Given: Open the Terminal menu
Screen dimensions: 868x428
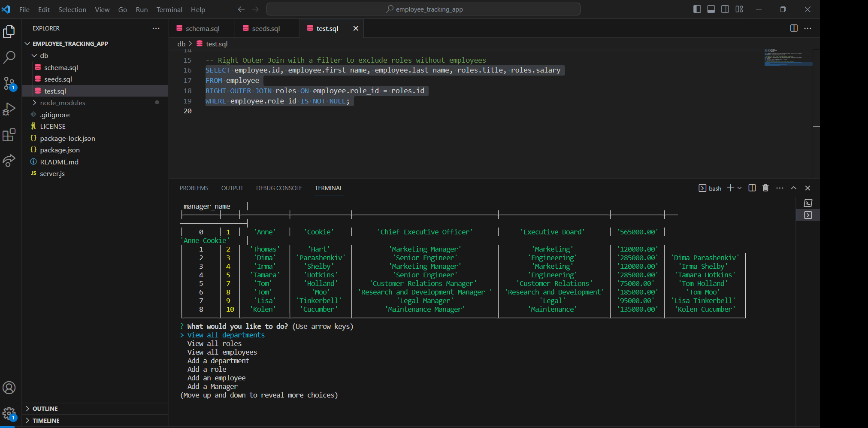Looking at the screenshot, I should pos(169,9).
